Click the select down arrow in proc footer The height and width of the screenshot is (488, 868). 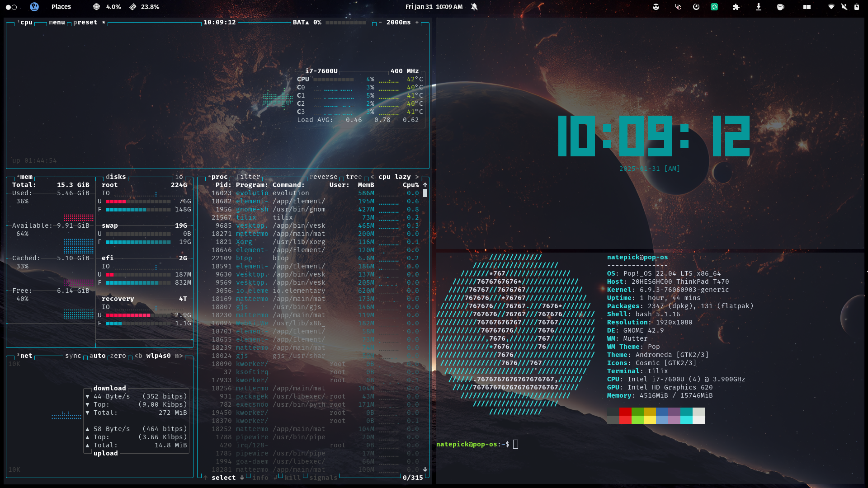[x=242, y=478]
